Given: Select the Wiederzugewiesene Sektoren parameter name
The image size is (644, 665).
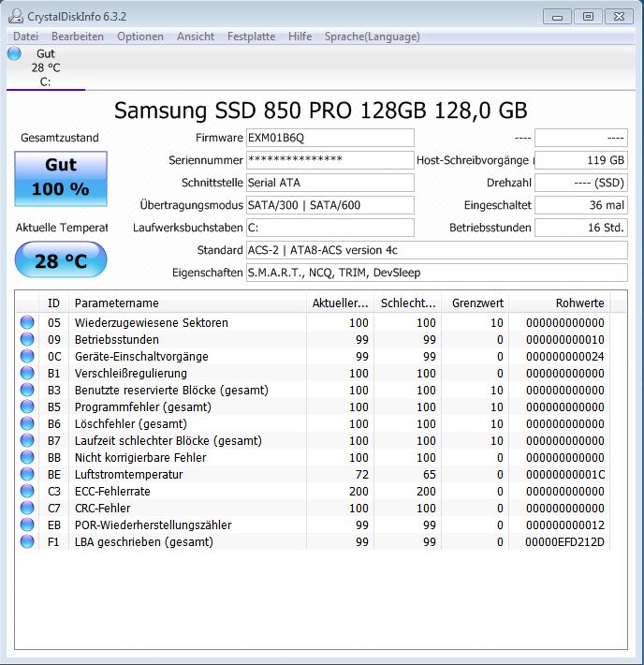Looking at the screenshot, I should click(152, 323).
